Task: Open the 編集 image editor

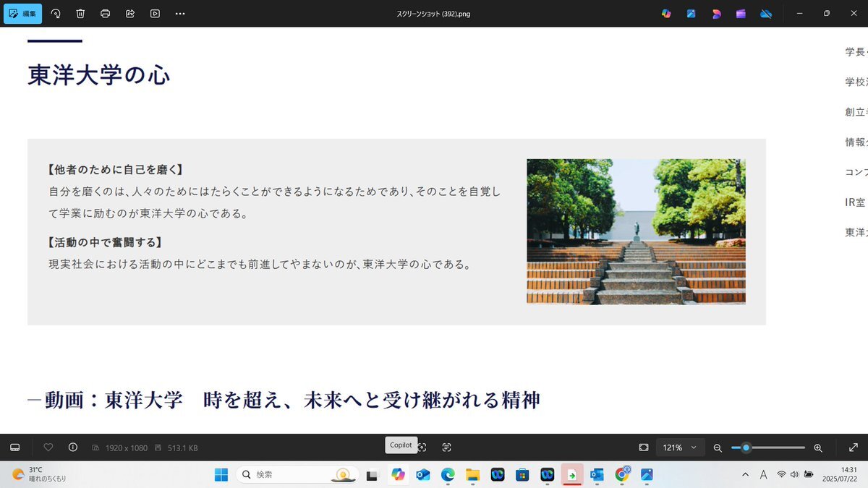Action: (x=22, y=14)
